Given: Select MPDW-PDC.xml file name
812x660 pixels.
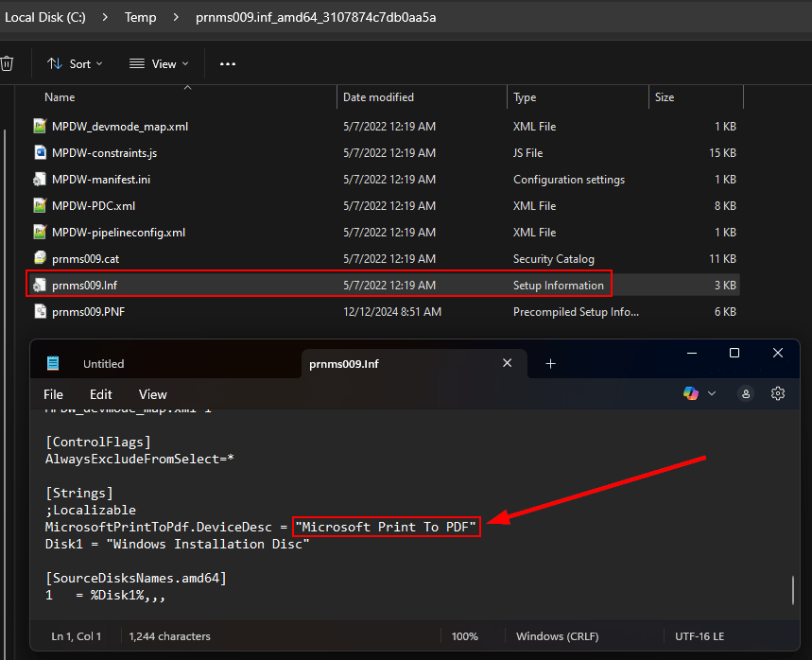Looking at the screenshot, I should (94, 206).
